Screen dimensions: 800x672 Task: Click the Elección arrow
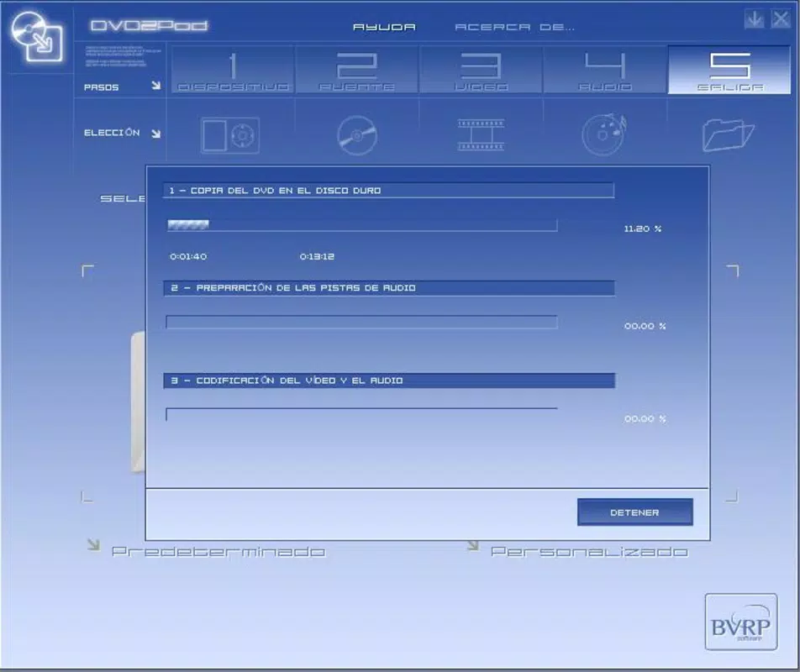click(x=156, y=134)
